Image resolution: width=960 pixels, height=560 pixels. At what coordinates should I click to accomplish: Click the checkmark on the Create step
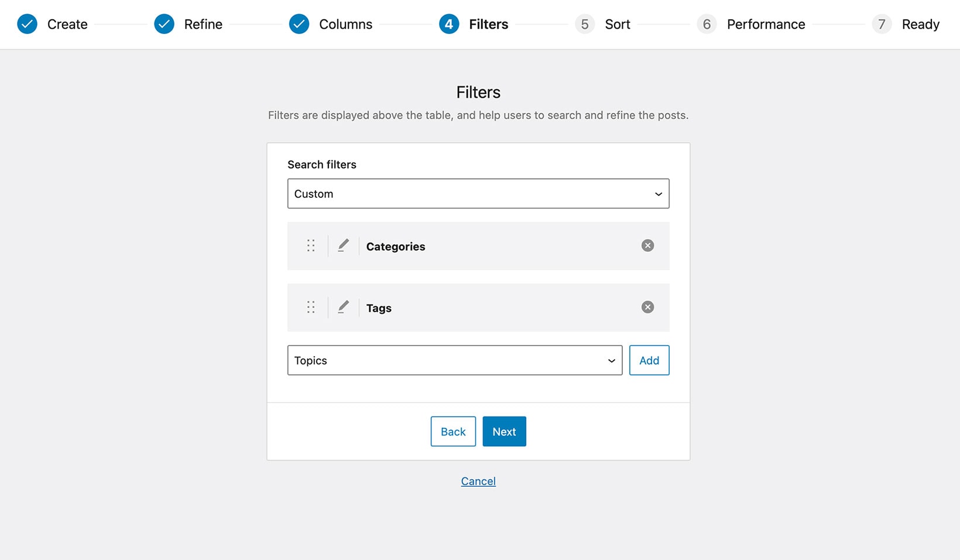(27, 24)
